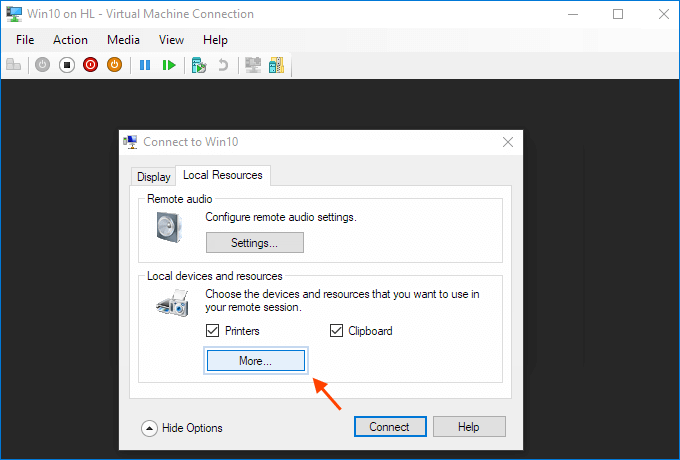This screenshot has height=460, width=680.
Task: Click the More... button
Action: pyautogui.click(x=256, y=361)
